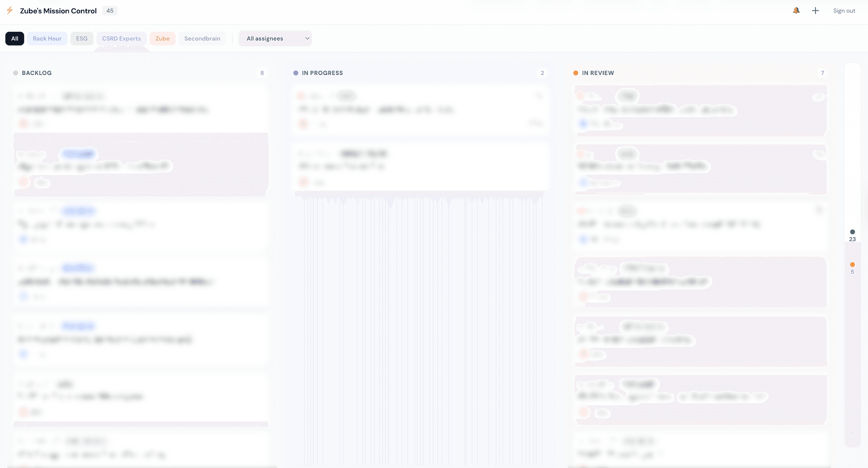Click the Zube's Mission Control title

(58, 11)
